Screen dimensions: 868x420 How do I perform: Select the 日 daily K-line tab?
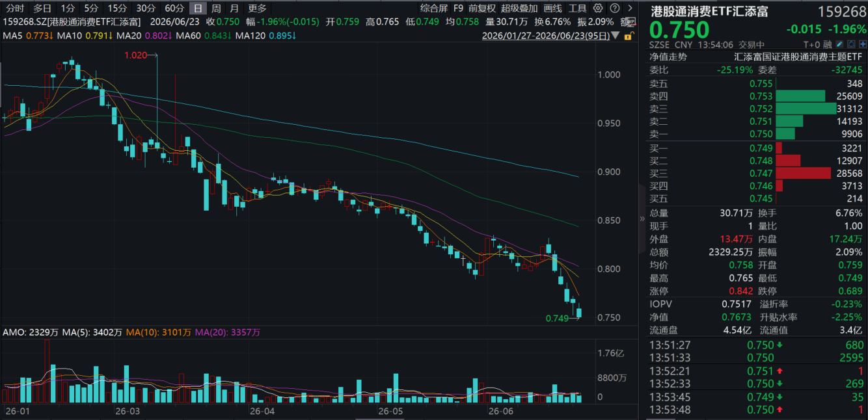click(198, 8)
